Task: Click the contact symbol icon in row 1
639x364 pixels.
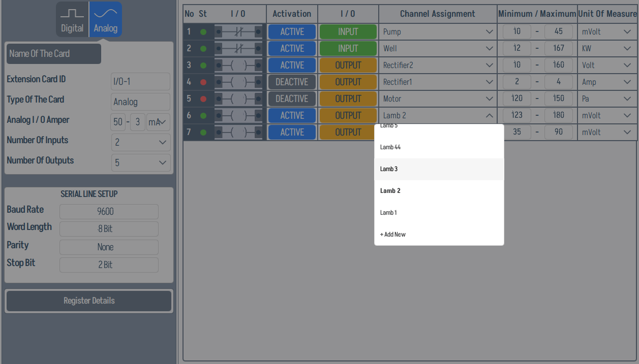Action: tap(238, 31)
